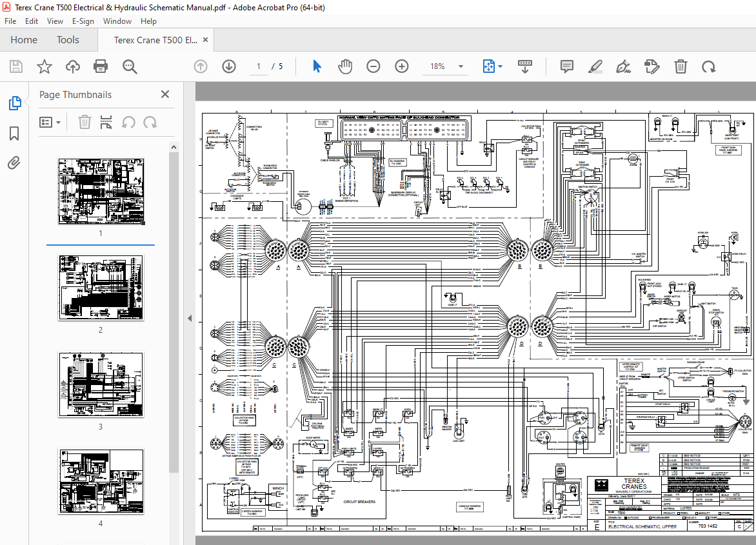Open the E-Sign menu
Screen dimensions: 756x545
(83, 21)
